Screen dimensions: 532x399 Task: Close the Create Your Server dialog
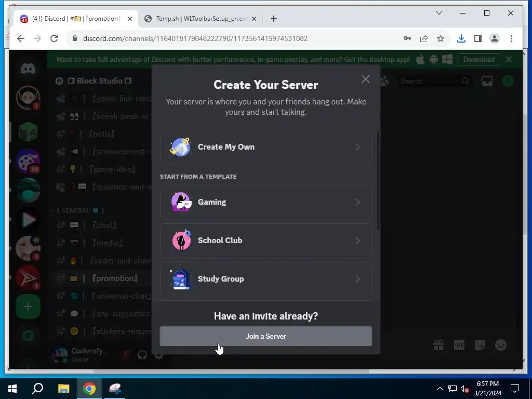[x=365, y=79]
